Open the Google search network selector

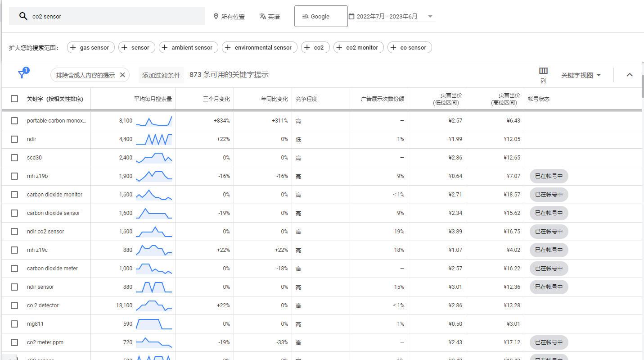(321, 16)
